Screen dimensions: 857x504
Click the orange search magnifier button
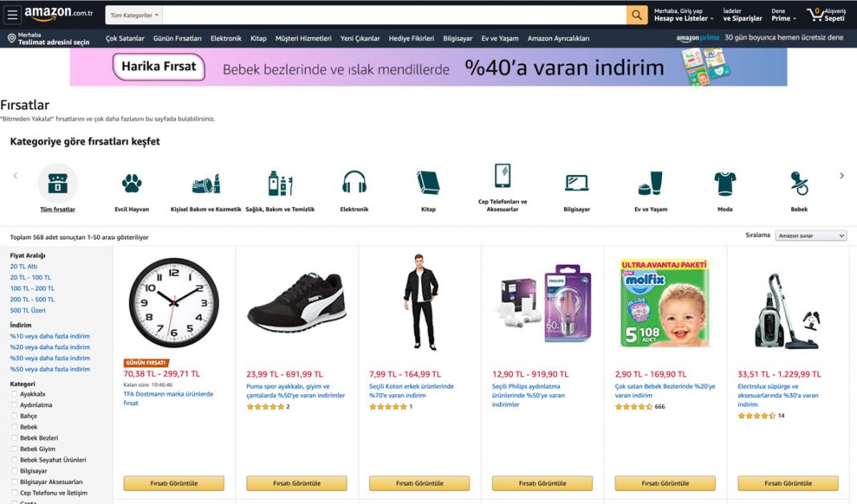pos(637,14)
